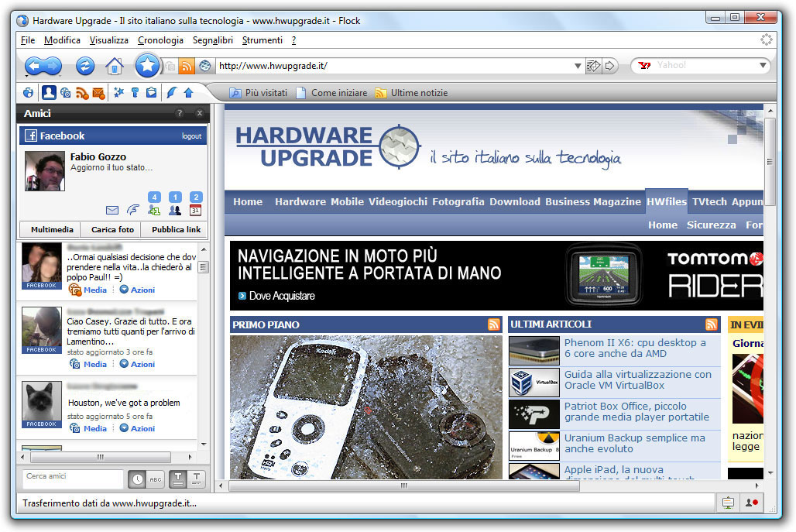The width and height of the screenshot is (796, 532).
Task: Open the Visualizza menu
Action: (108, 40)
